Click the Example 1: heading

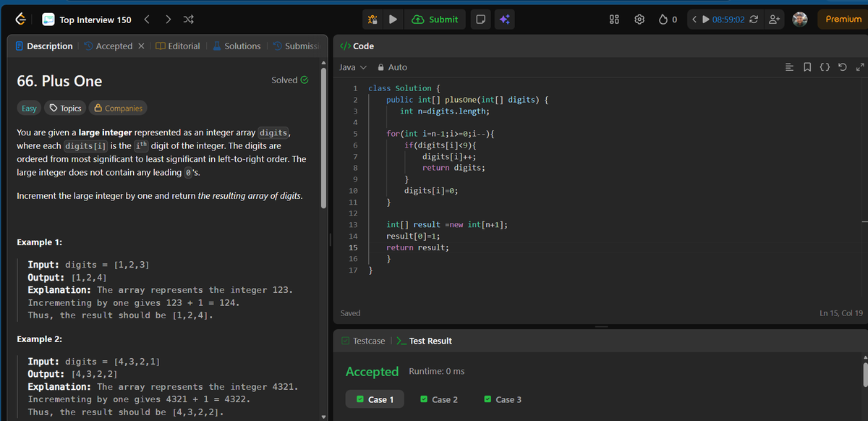point(39,242)
